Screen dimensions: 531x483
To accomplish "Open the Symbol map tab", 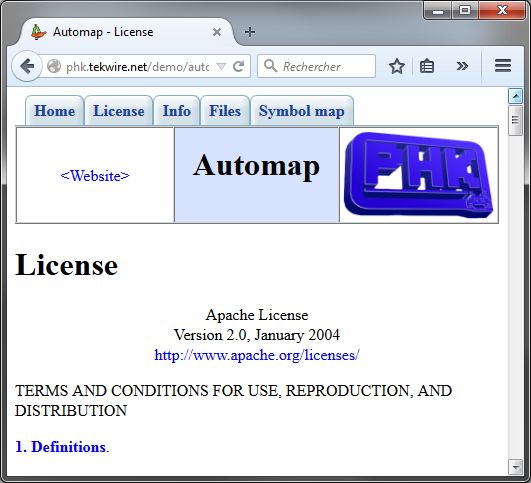I will [301, 111].
